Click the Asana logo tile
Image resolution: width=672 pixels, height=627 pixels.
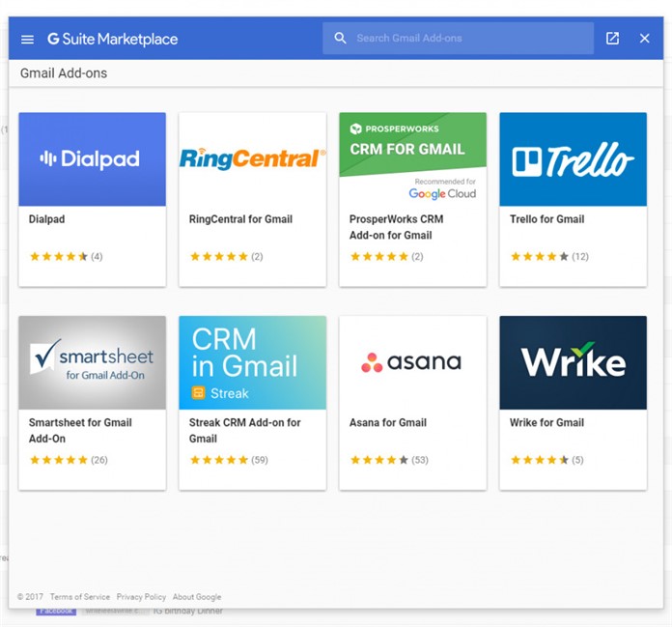[x=412, y=362]
